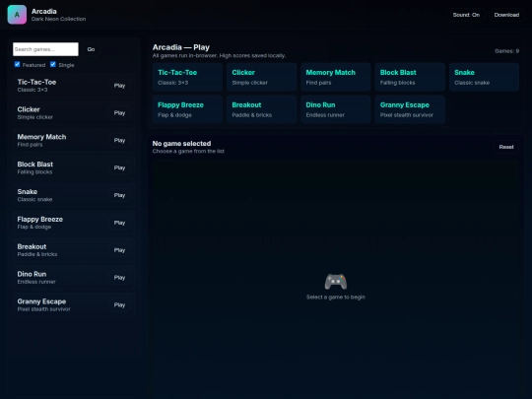Choose the Flappy Breeze game card
This screenshot has width=532, height=399.
pos(187,109)
